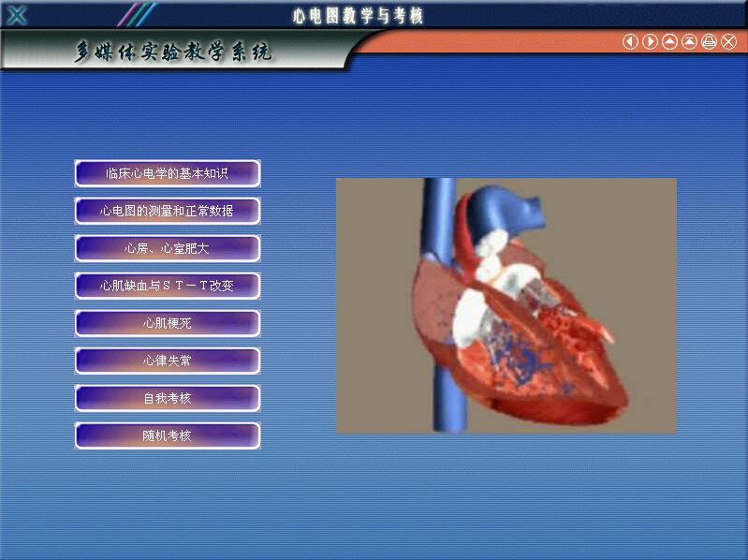Click the X logo in top-left corner
This screenshot has height=560, width=748.
point(17,15)
